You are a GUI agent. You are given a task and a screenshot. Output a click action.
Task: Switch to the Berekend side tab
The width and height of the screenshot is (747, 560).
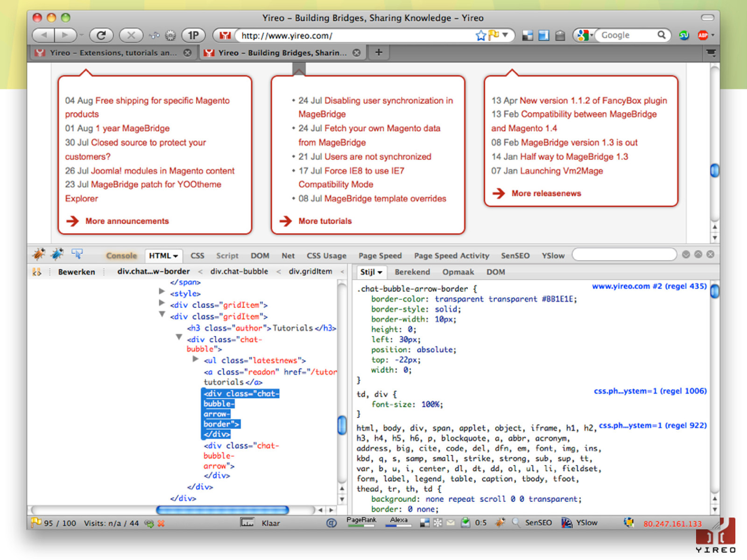412,272
